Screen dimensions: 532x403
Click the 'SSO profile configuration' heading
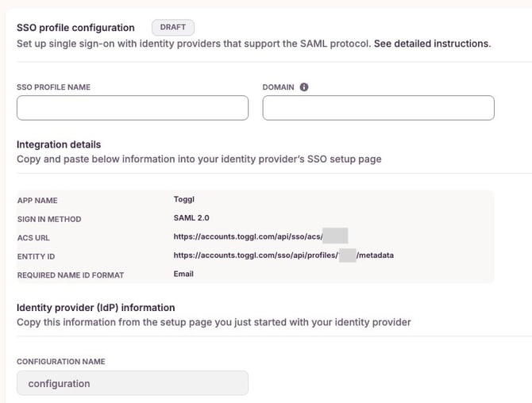click(x=75, y=28)
